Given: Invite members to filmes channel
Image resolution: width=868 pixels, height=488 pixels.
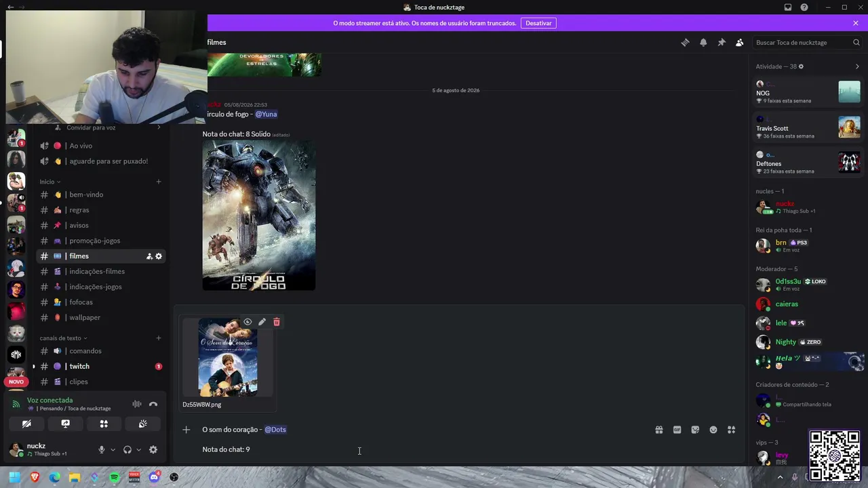Looking at the screenshot, I should [149, 256].
